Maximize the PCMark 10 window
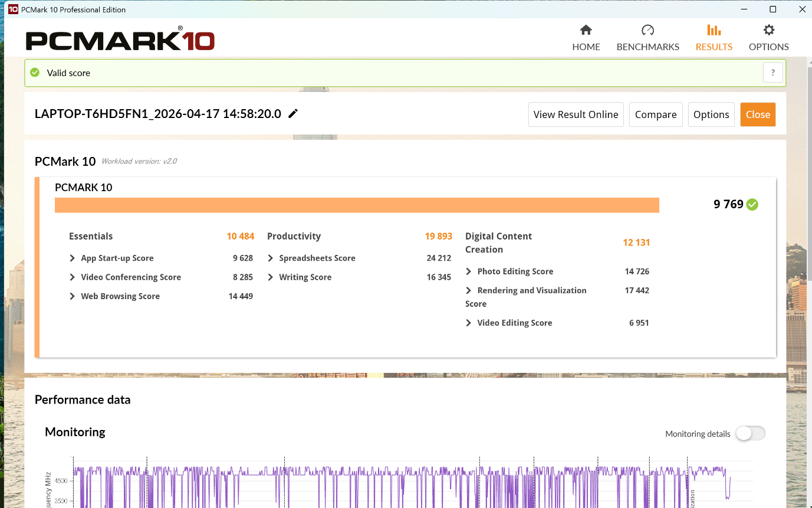Screen dimensions: 812x508 [772, 9]
